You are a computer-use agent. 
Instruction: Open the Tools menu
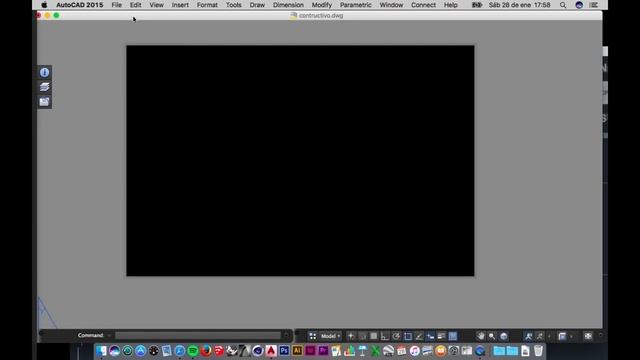point(233,5)
